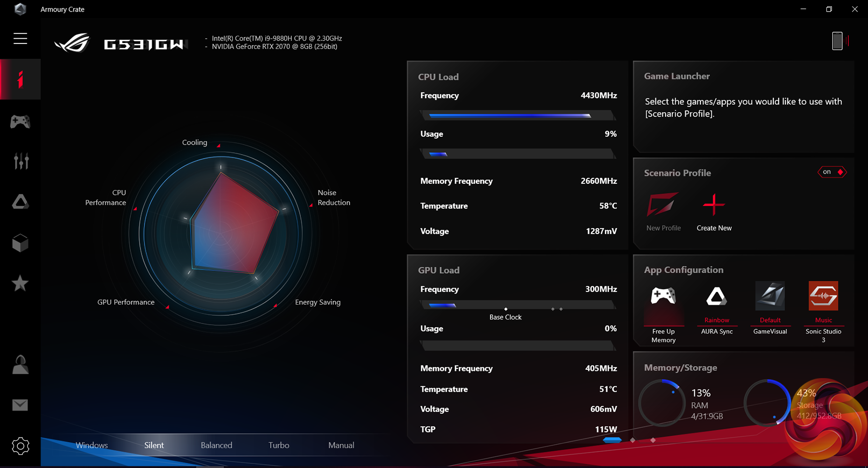Click the GPU Usage bar

point(518,346)
